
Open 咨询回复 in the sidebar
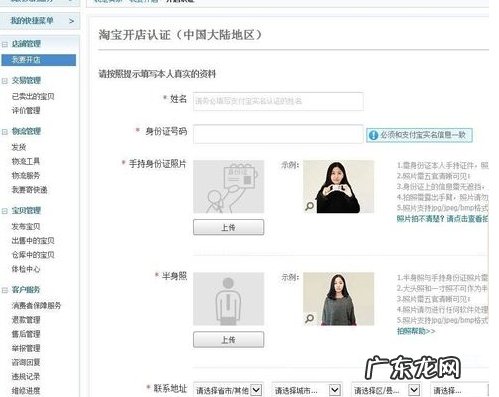26,362
